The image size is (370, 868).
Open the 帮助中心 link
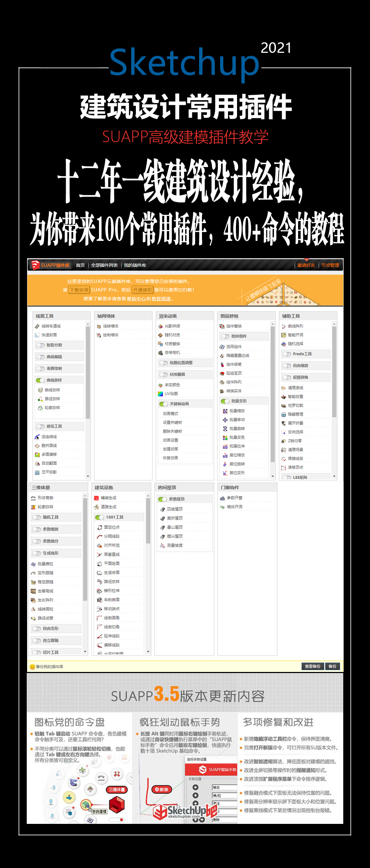(136, 299)
